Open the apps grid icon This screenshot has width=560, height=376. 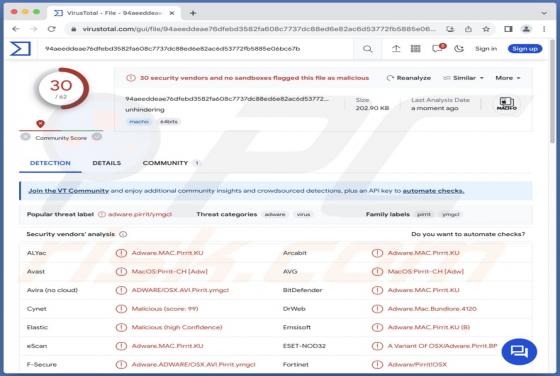(415, 49)
